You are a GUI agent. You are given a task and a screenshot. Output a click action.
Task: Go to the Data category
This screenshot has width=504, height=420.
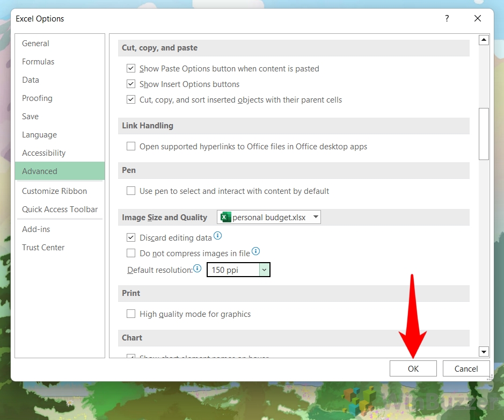[x=60, y=80]
